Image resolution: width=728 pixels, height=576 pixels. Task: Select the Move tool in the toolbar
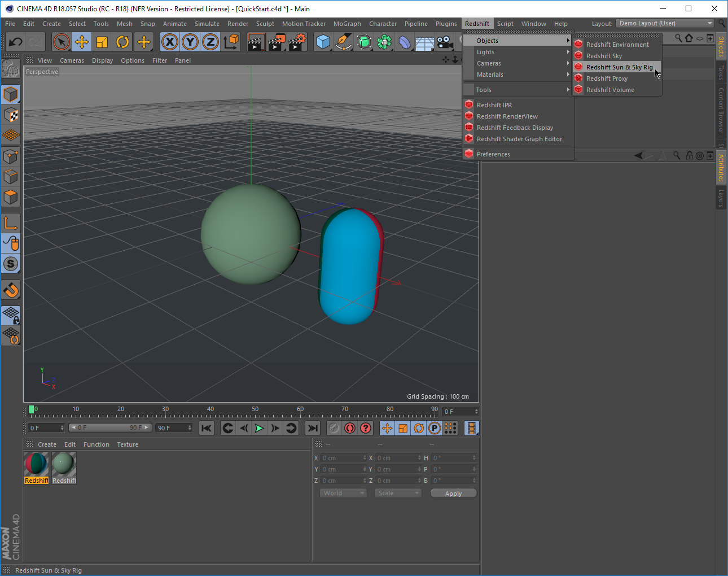[82, 42]
